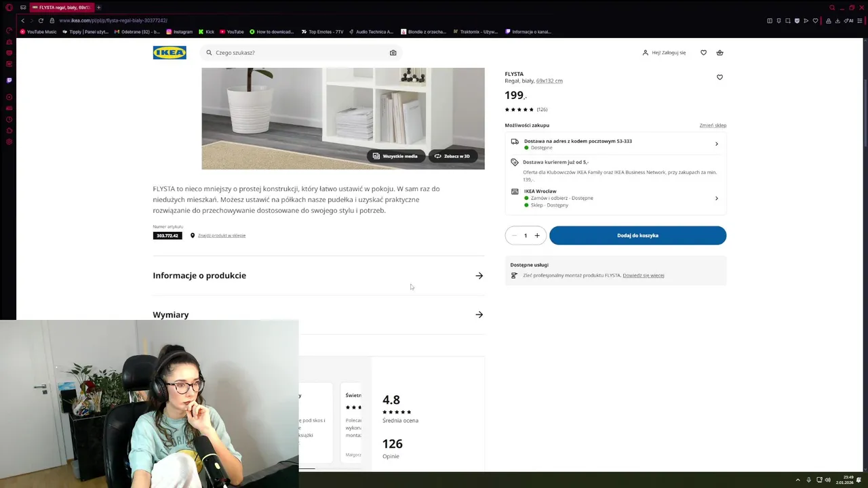This screenshot has width=868, height=488.
Task: Open Twitch in Opera sidebar
Action: tap(9, 80)
